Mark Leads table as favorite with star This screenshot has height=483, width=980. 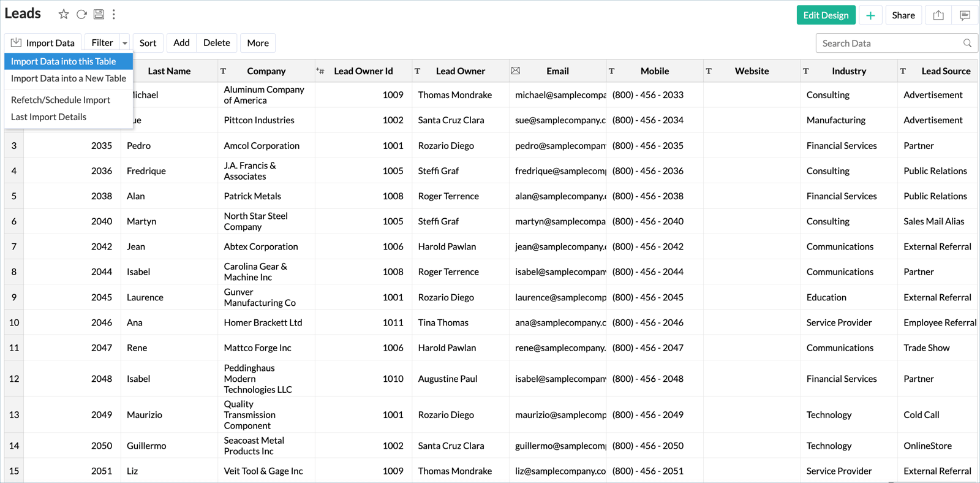(x=64, y=14)
